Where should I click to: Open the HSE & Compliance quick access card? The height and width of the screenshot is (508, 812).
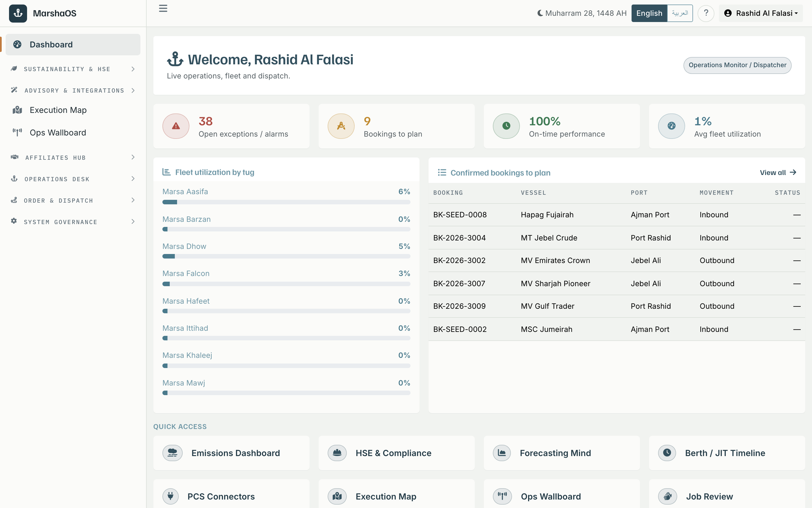click(x=396, y=453)
